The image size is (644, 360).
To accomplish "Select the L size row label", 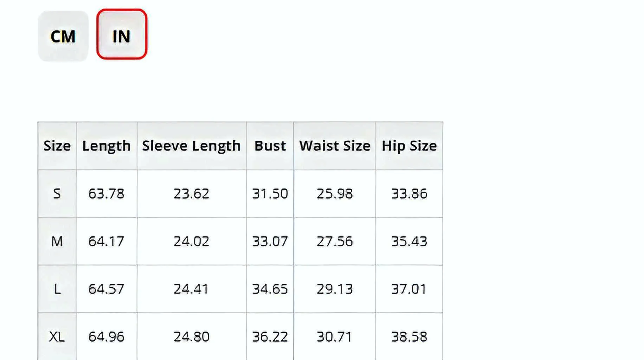I will pyautogui.click(x=57, y=289).
